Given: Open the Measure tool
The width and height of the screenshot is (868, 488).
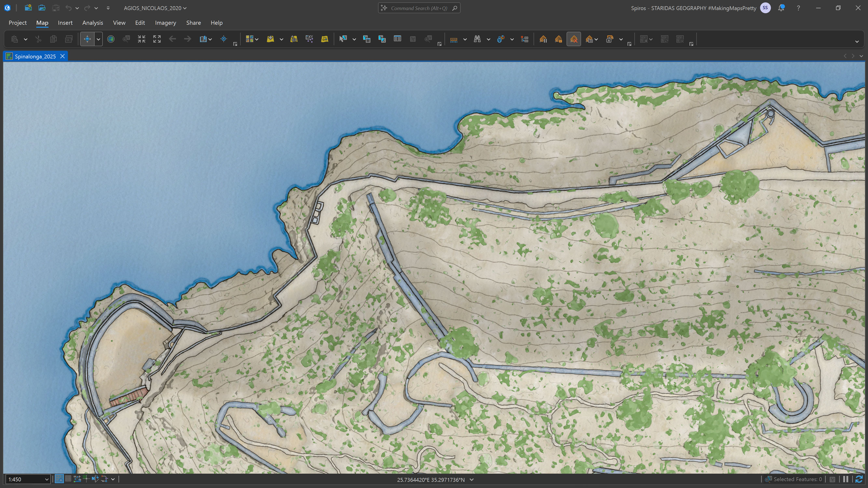Looking at the screenshot, I should coord(454,39).
